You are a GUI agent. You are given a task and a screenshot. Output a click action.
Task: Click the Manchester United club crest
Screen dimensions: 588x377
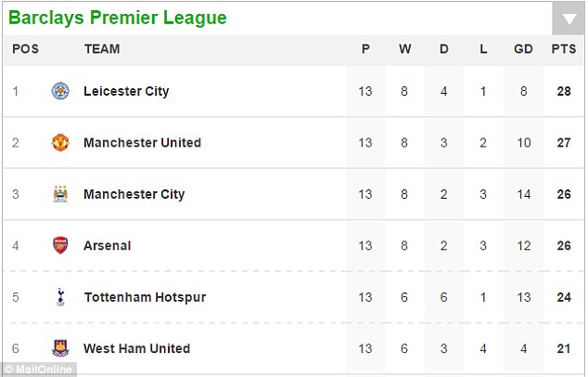60,143
